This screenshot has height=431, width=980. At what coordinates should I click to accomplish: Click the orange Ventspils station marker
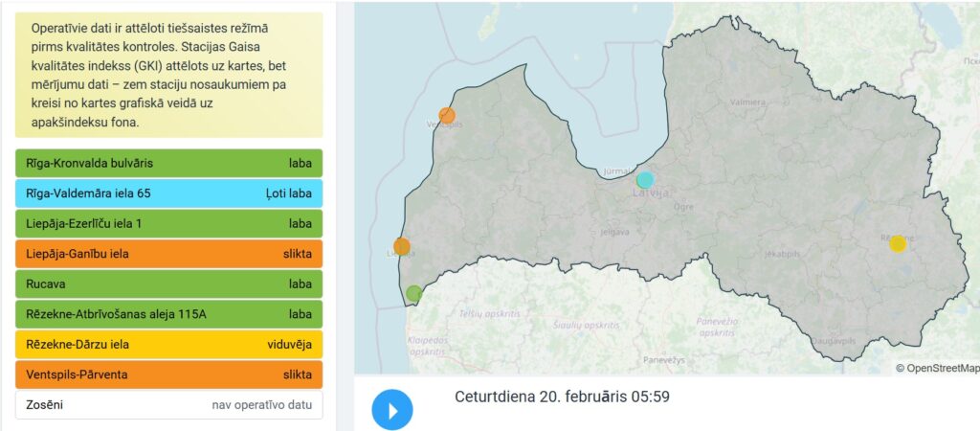pos(447,116)
